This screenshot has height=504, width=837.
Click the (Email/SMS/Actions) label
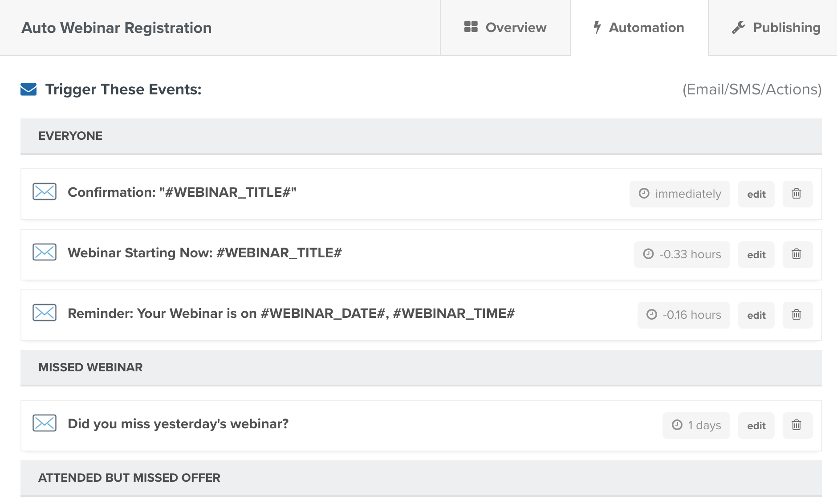pos(752,89)
